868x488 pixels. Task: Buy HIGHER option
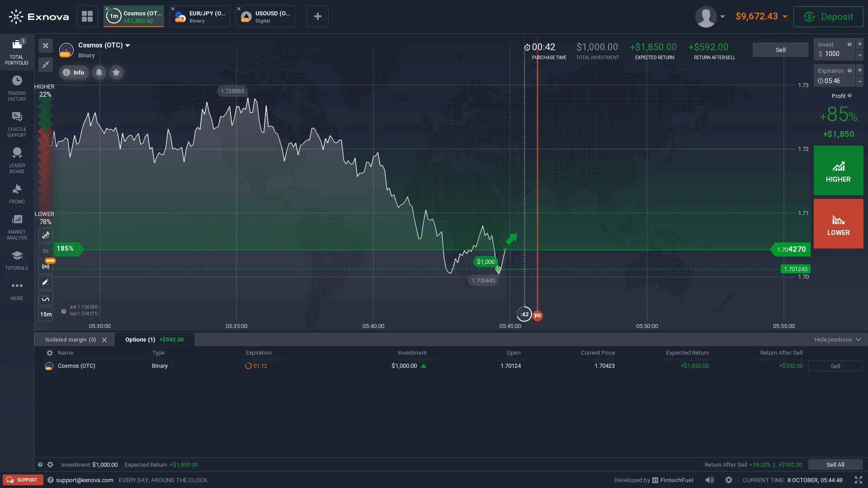(x=838, y=170)
